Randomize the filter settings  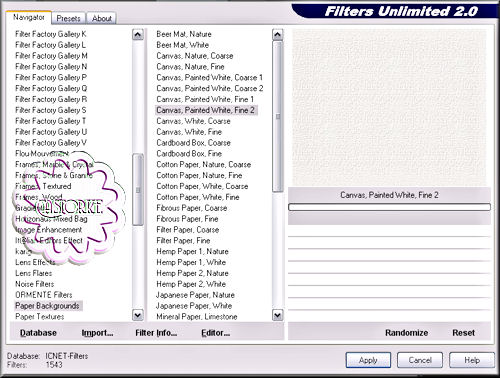tap(406, 333)
